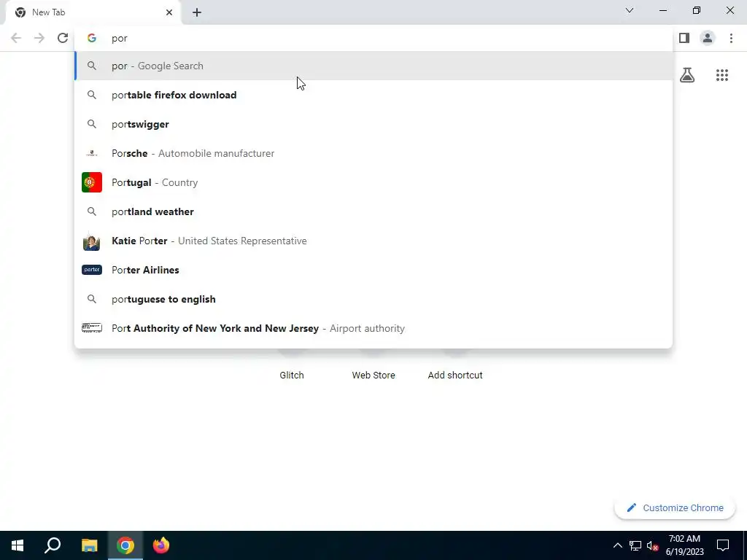The image size is (747, 560).
Task: Click magnifier icon beside 'portswigger'
Action: (92, 124)
